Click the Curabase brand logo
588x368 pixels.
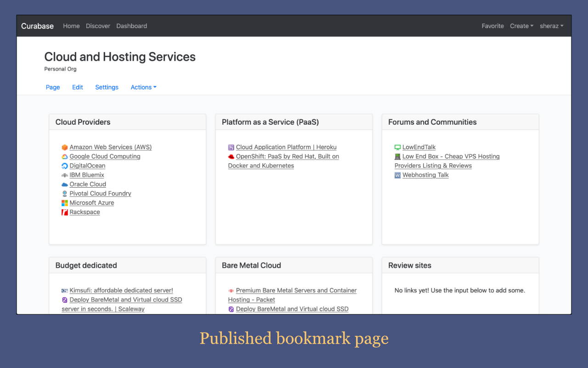coord(37,26)
